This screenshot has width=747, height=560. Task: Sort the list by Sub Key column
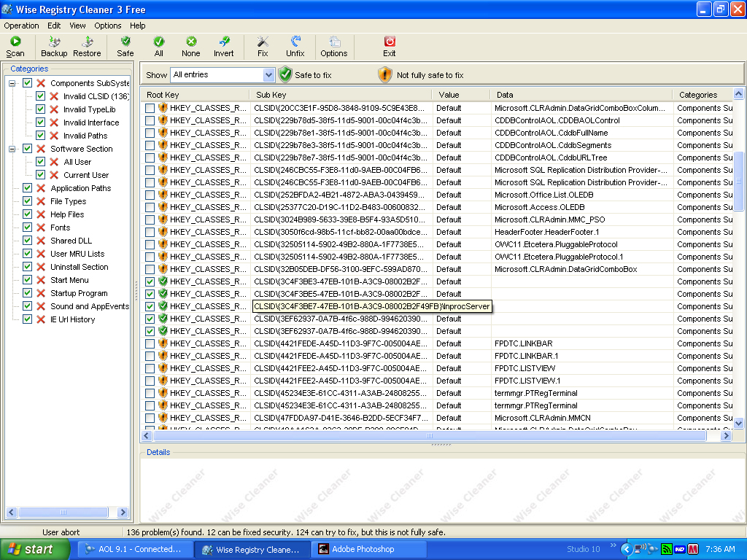point(341,95)
